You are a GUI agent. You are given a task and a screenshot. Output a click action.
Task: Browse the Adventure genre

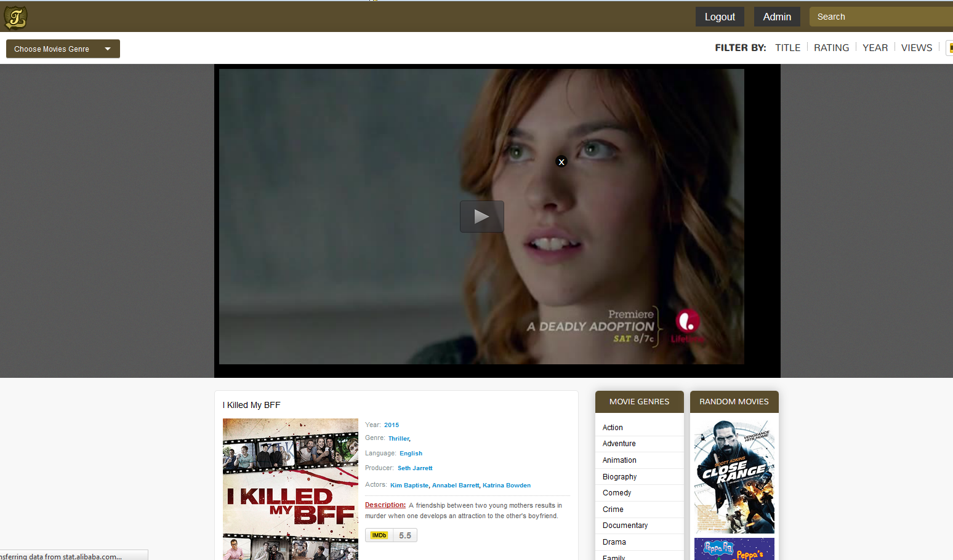point(619,444)
